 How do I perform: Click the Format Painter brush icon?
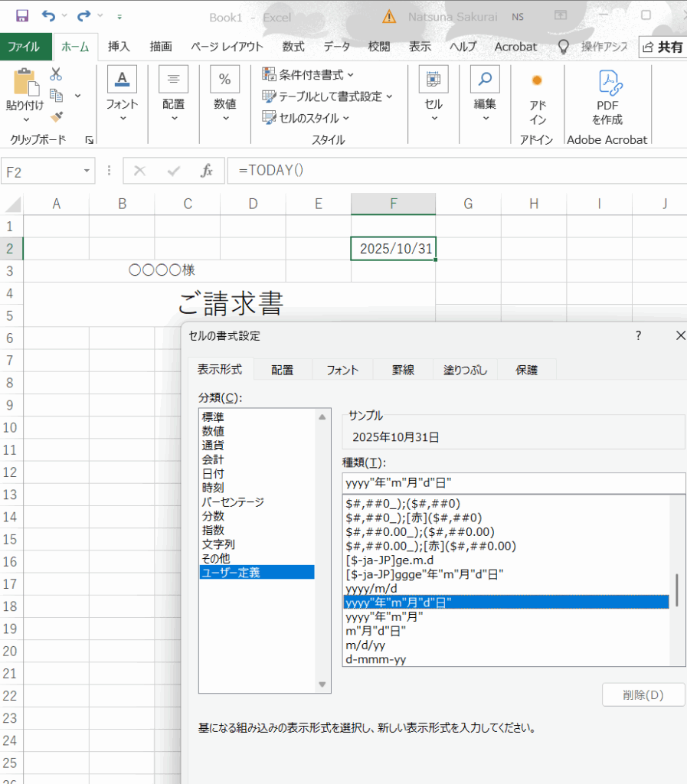(x=56, y=117)
